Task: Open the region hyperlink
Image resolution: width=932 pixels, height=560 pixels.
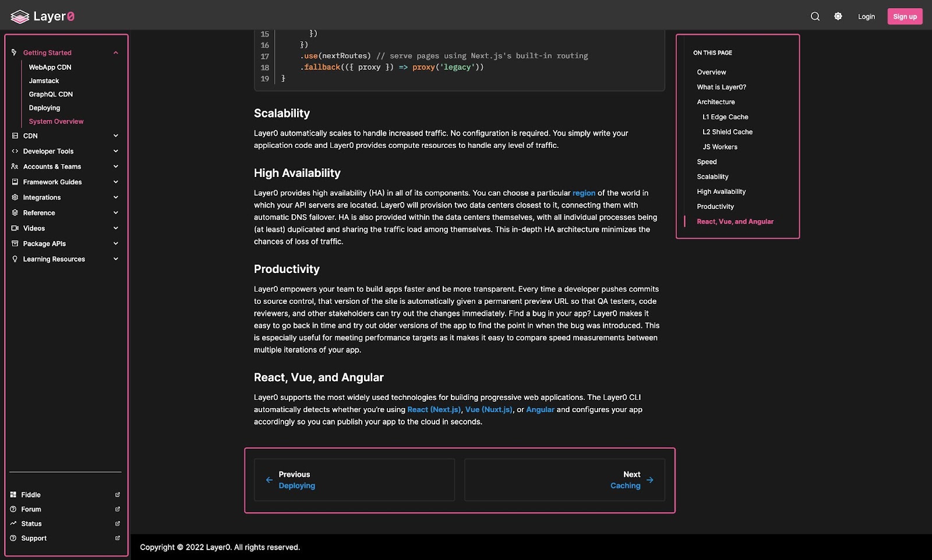Action: coord(584,193)
